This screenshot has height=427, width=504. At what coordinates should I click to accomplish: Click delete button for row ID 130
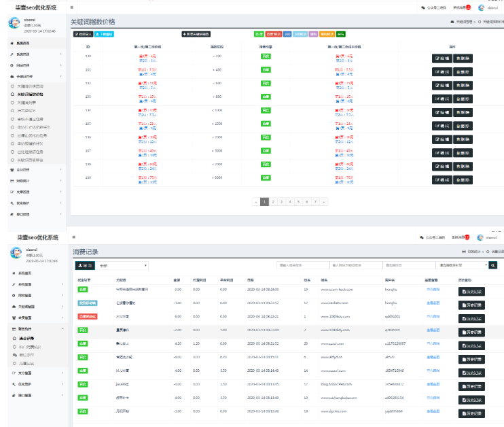[463, 58]
